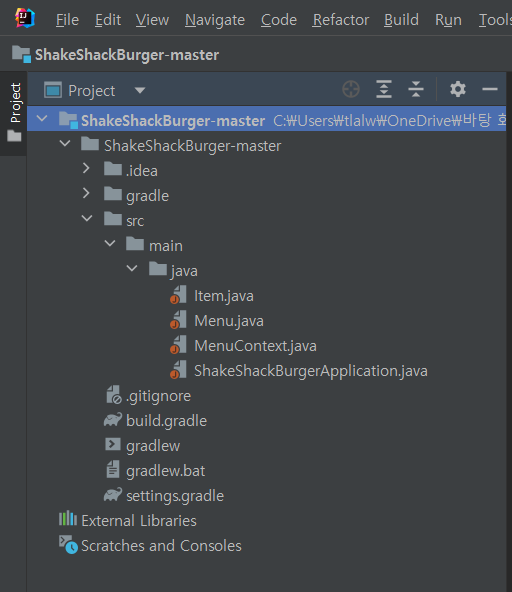This screenshot has width=512, height=592.
Task: Click the .idea folder icon
Action: click(x=113, y=169)
